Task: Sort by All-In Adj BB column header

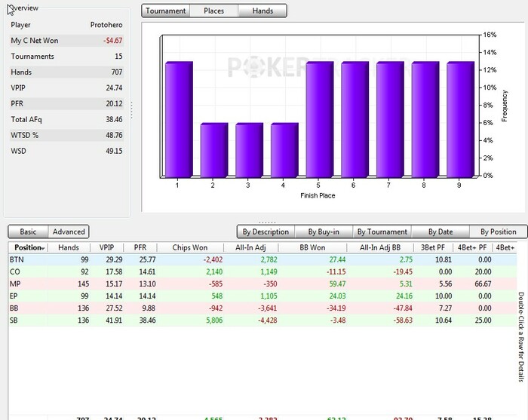Action: pyautogui.click(x=380, y=247)
